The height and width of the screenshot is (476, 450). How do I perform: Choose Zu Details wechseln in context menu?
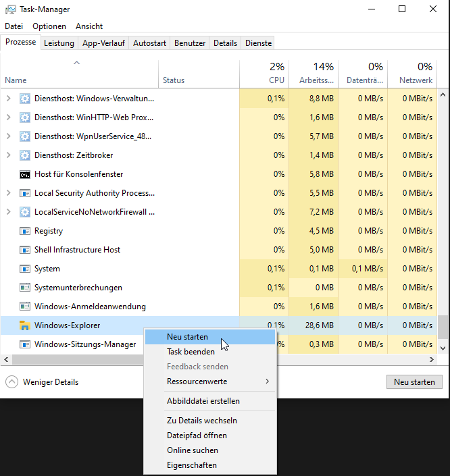pyautogui.click(x=210, y=421)
